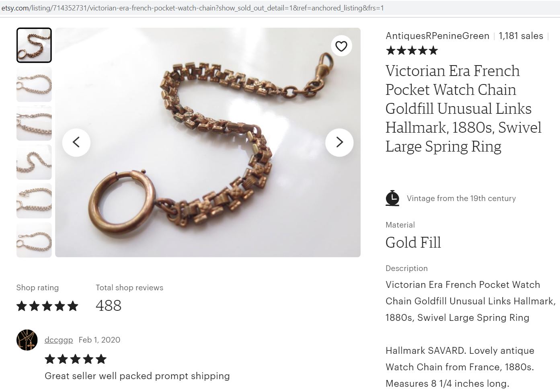The width and height of the screenshot is (560, 392).
Task: Select the fifth chain thumbnail
Action: click(34, 201)
